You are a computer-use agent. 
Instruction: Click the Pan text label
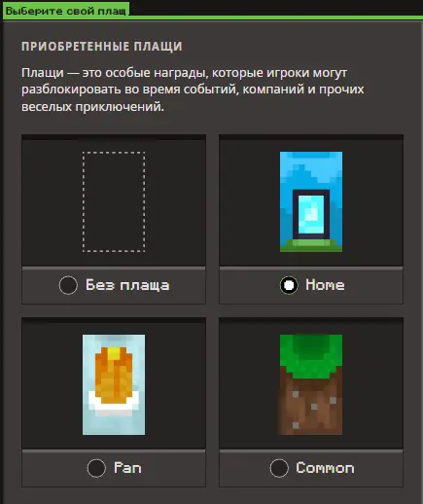pos(127,468)
